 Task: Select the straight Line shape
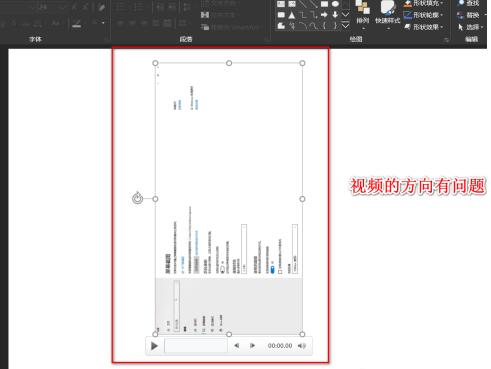(x=303, y=4)
